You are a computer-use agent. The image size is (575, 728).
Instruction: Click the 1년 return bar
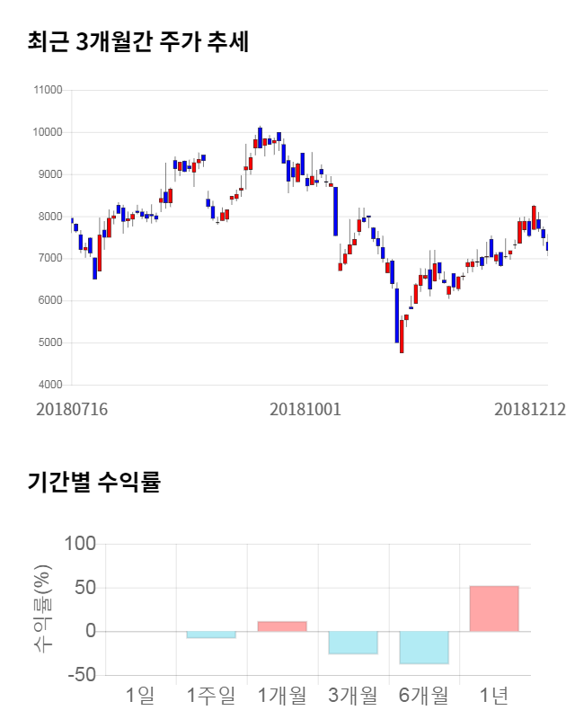(494, 608)
